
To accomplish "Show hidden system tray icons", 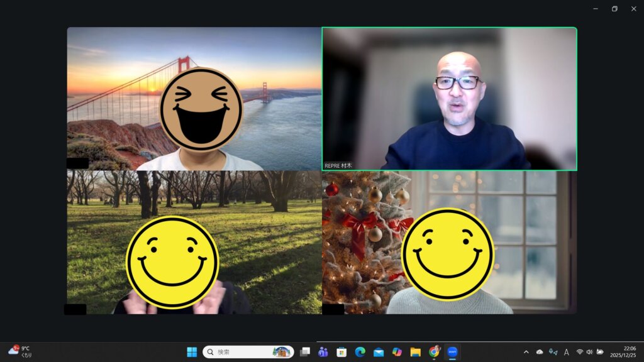I will coord(526,352).
